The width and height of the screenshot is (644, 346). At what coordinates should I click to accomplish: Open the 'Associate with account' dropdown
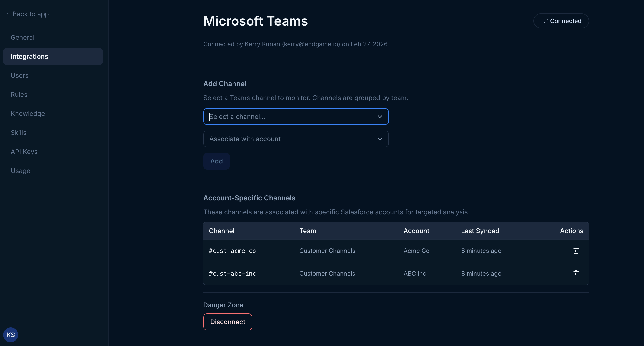click(x=296, y=139)
